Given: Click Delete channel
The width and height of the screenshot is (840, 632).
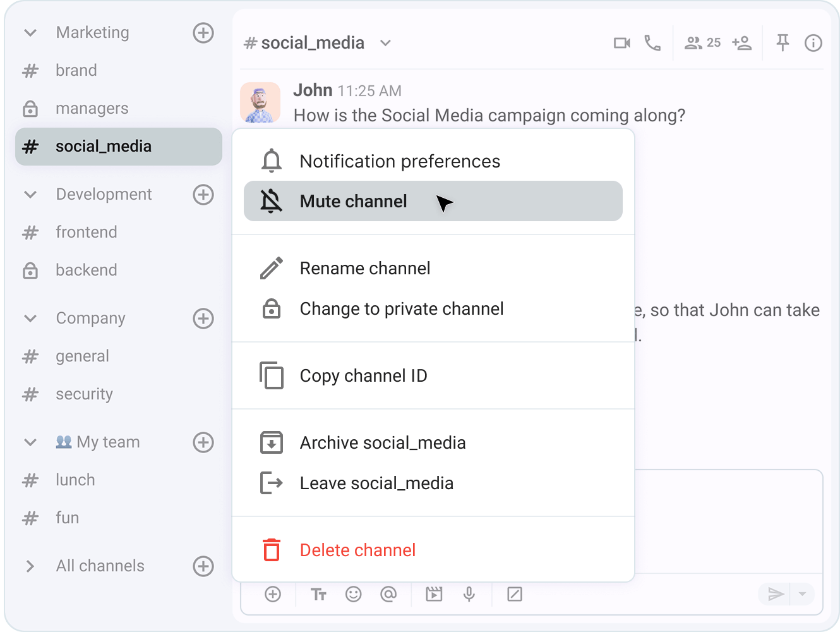Looking at the screenshot, I should pyautogui.click(x=357, y=550).
